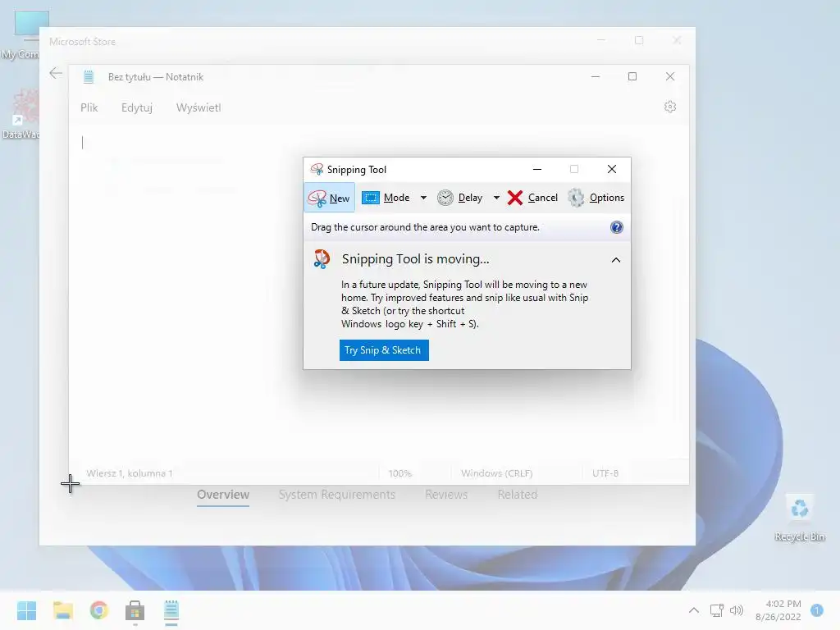The width and height of the screenshot is (840, 630).
Task: Open the Windows Start menu
Action: click(x=27, y=610)
